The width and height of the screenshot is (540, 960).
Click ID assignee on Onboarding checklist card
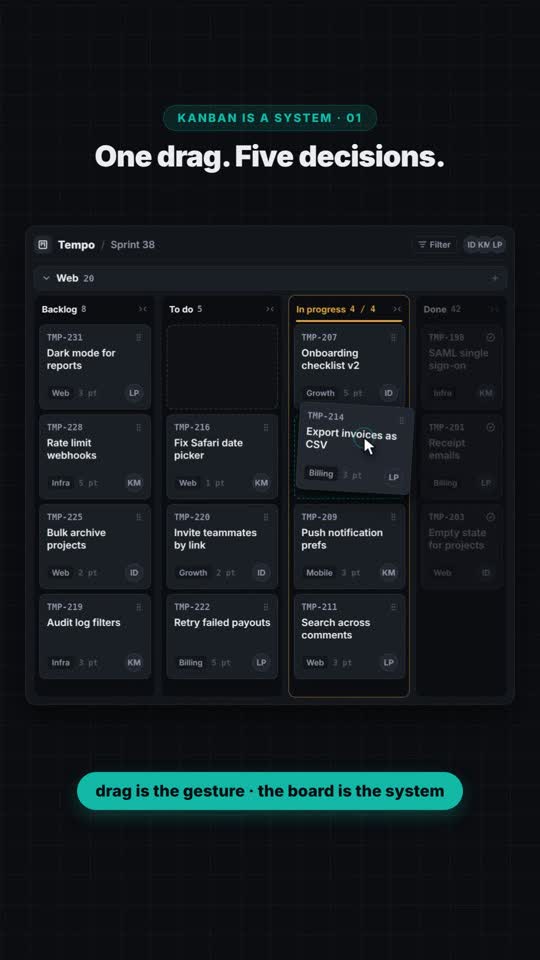point(389,393)
